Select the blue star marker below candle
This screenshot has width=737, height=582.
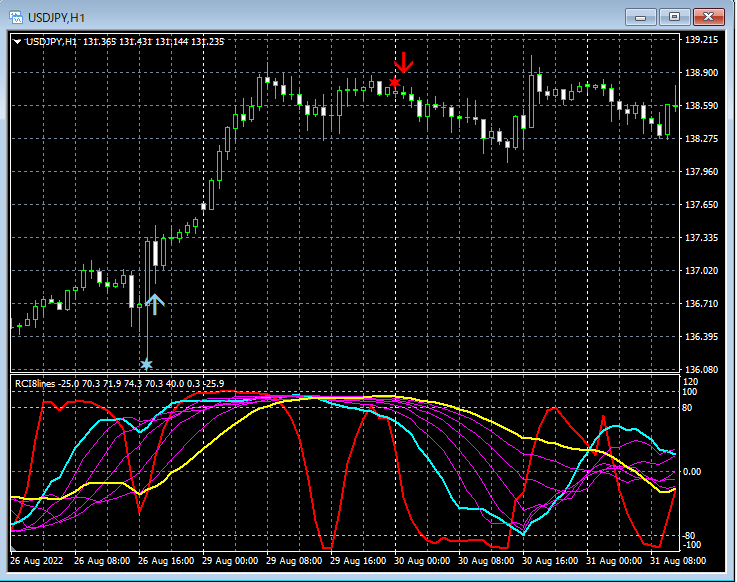(147, 364)
